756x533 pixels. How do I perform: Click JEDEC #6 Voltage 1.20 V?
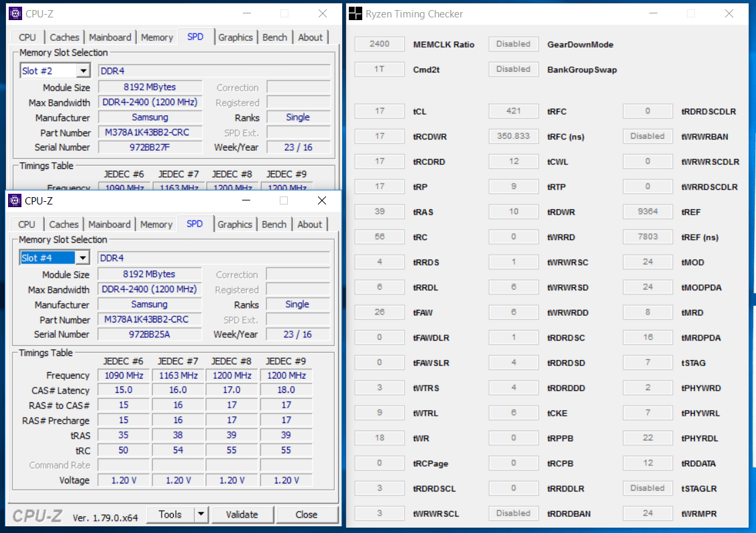[124, 481]
